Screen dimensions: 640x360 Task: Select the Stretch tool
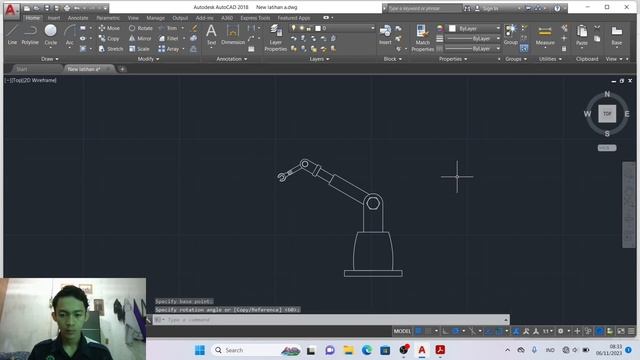[x=111, y=49]
